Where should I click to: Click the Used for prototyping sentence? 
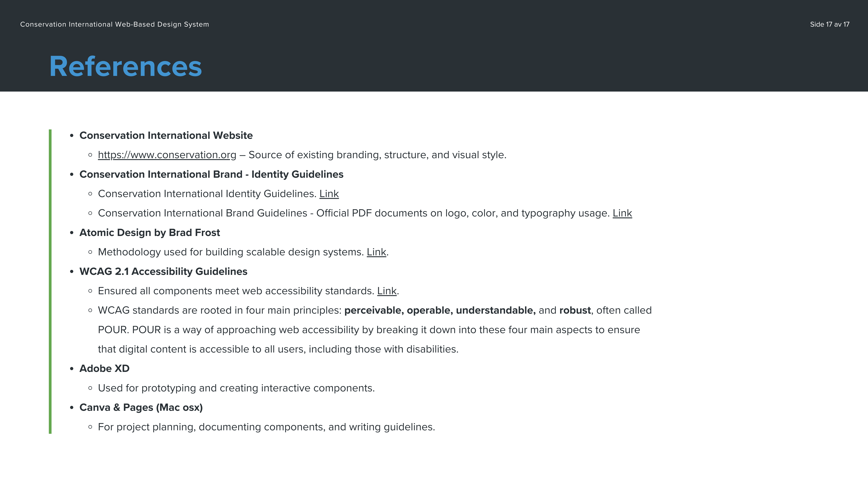tap(236, 388)
